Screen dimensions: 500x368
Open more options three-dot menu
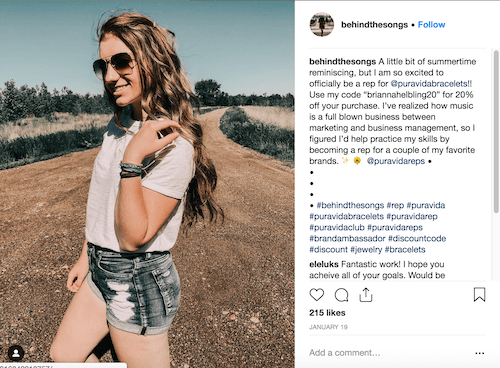click(x=480, y=353)
